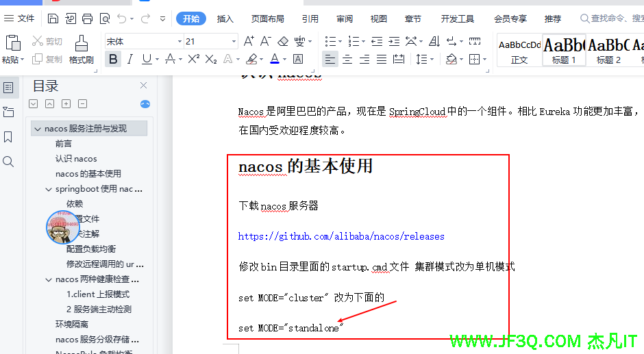644x354 pixels.
Task: Click the increase font size icon
Action: click(249, 42)
